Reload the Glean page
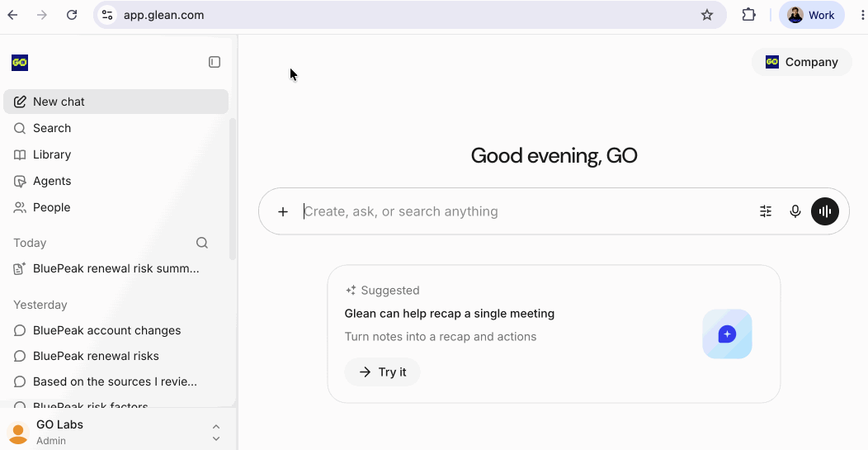 [72, 15]
